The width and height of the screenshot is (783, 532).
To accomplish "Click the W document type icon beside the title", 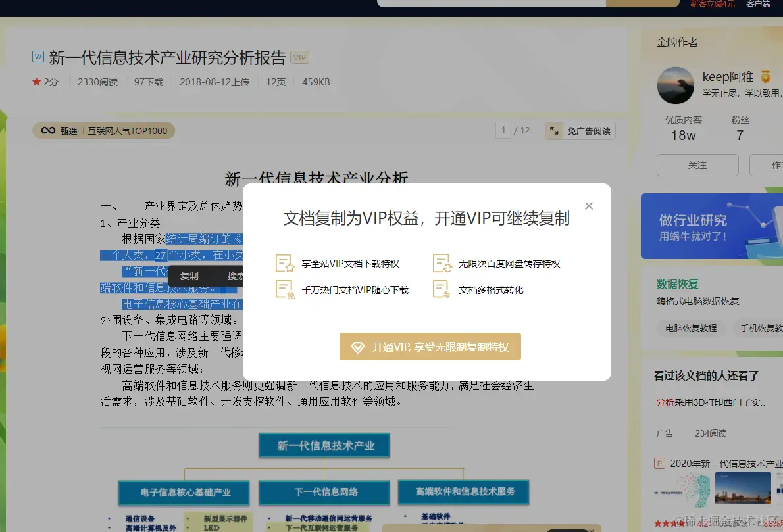I will coord(38,57).
